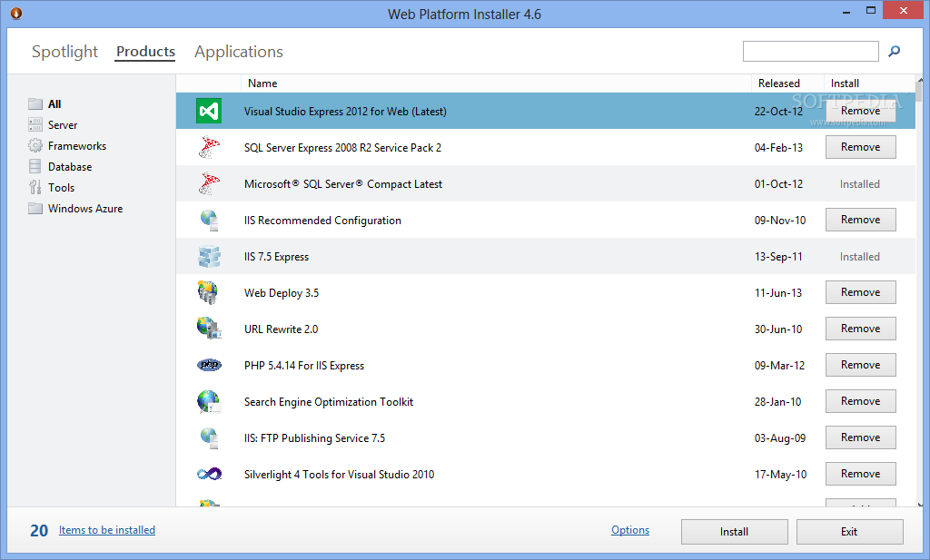The width and height of the screenshot is (930, 560).
Task: Click the Web Deploy 3.5 icon
Action: coord(208,293)
